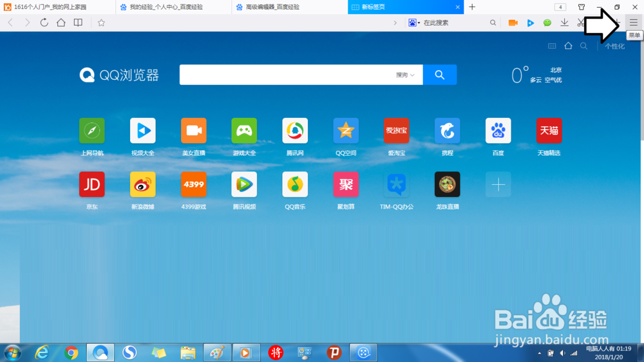Open the hamburger menu button
Viewport: 644px width, 362px height.
point(633,23)
